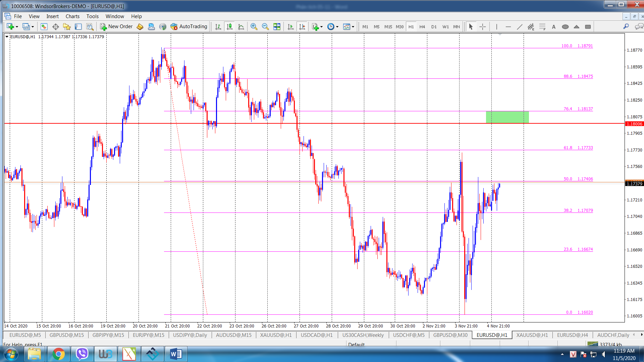Viewport: 644px width, 362px height.
Task: Select the Ellipse drawing tool
Action: 565,27
